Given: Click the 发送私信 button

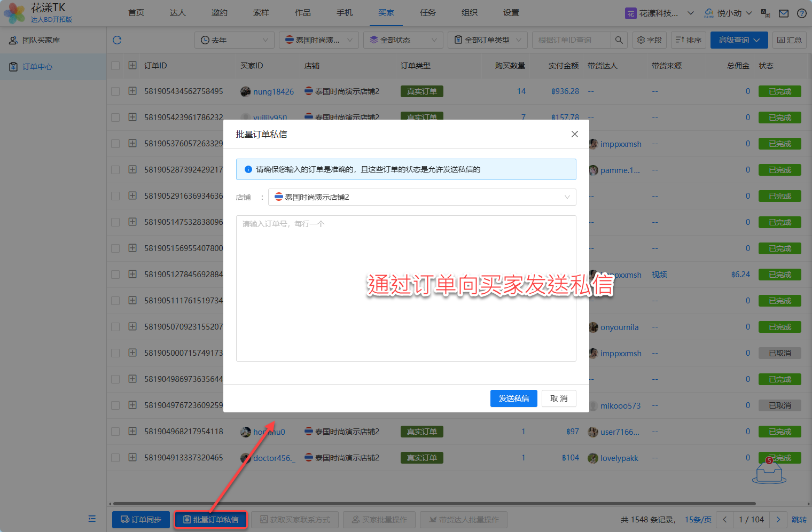Looking at the screenshot, I should click(x=513, y=398).
